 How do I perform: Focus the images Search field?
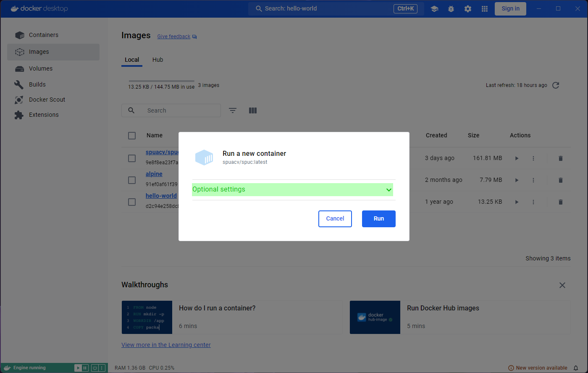(171, 110)
